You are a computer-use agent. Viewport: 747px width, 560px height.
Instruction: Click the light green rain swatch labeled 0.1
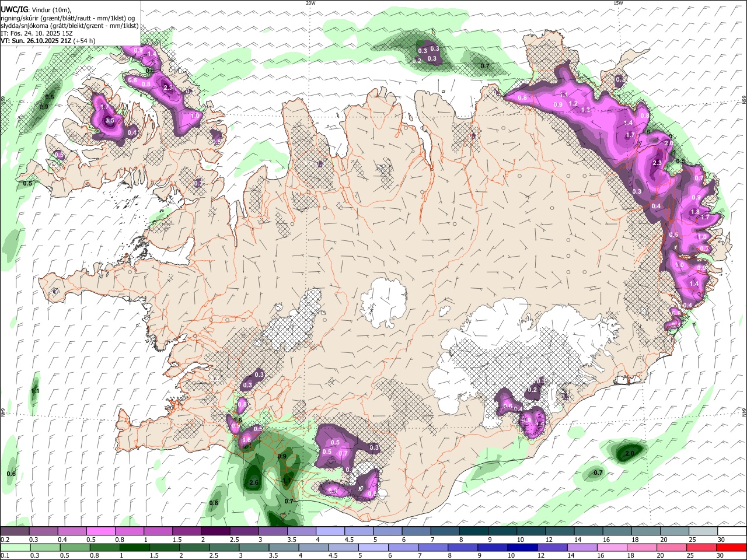(x=15, y=547)
